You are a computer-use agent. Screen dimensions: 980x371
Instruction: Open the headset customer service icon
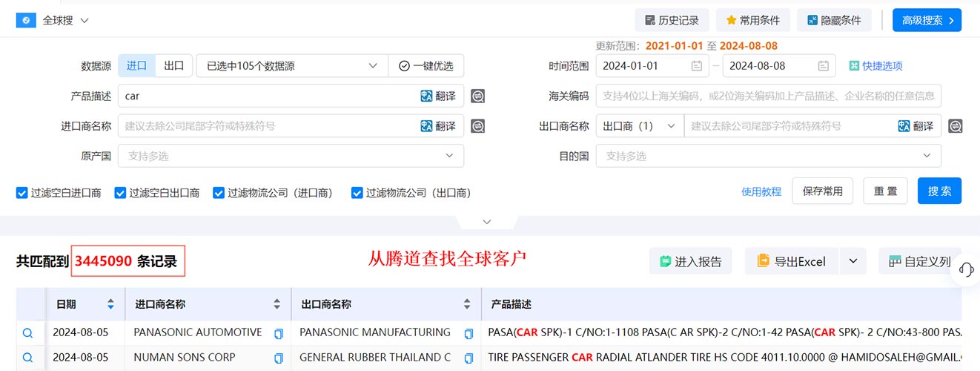click(966, 269)
